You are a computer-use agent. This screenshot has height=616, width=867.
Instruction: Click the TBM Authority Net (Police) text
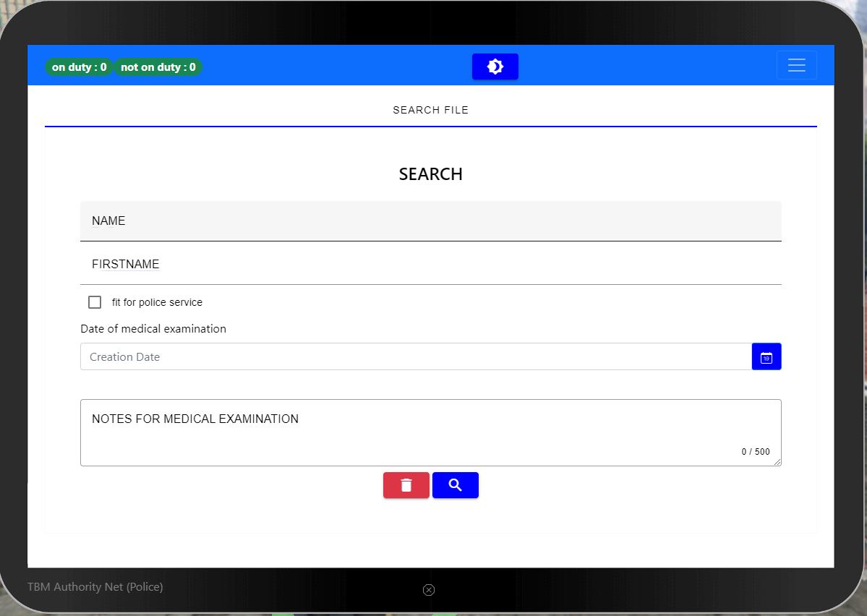[x=95, y=586]
